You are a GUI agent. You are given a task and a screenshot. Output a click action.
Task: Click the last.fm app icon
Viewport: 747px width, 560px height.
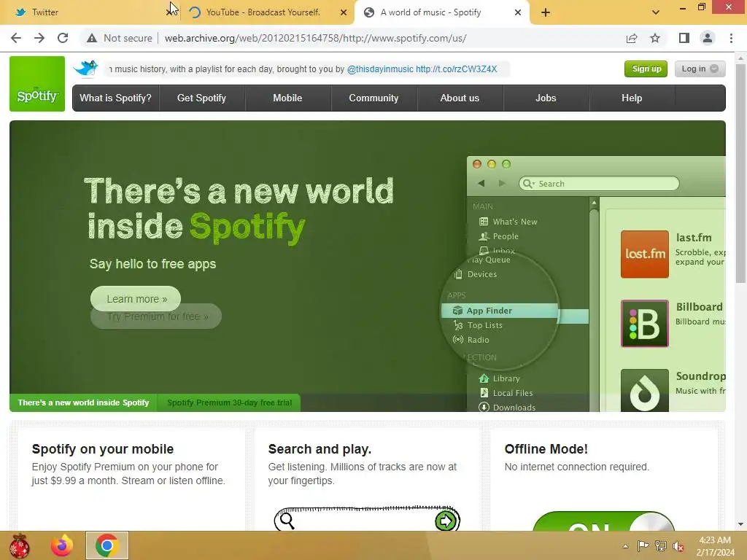tap(645, 254)
